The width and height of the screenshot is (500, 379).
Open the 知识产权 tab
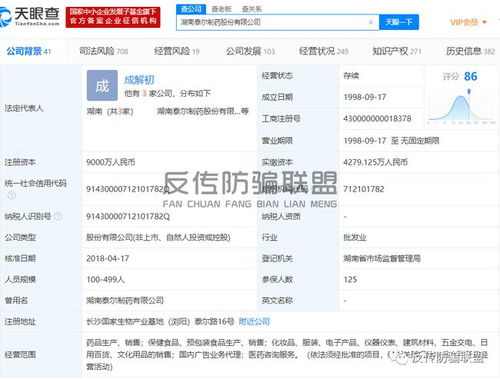pyautogui.click(x=397, y=51)
